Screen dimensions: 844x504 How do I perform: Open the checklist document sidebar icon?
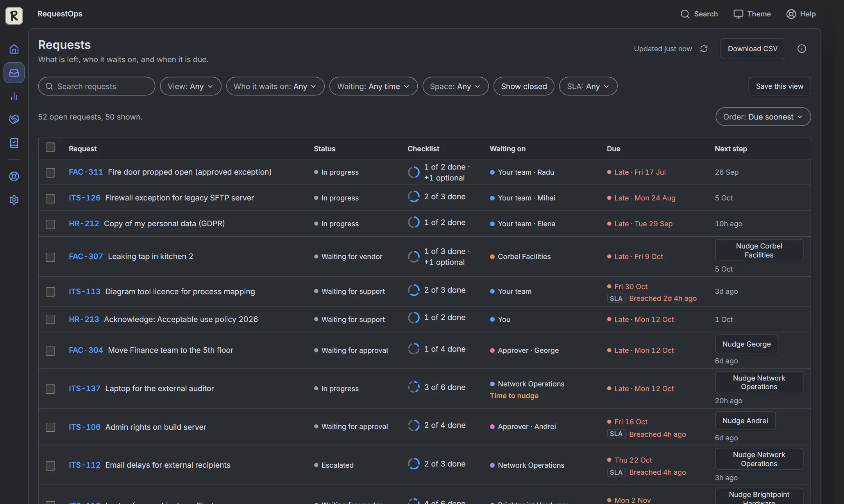pos(14,143)
